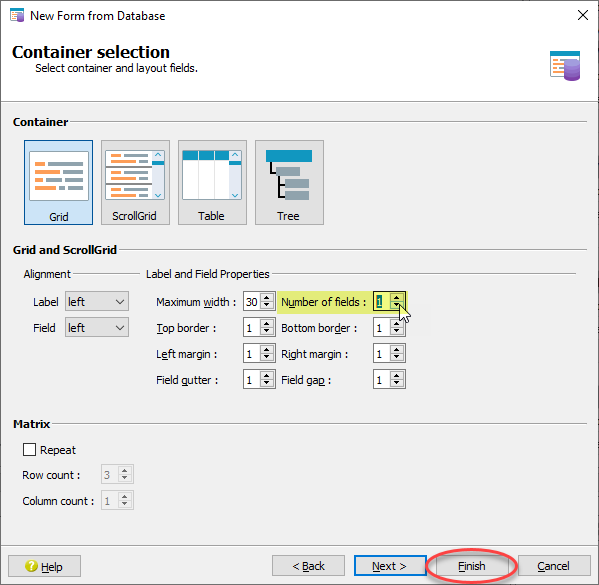Click the Number of fields input
The image size is (599, 585).
coord(382,302)
